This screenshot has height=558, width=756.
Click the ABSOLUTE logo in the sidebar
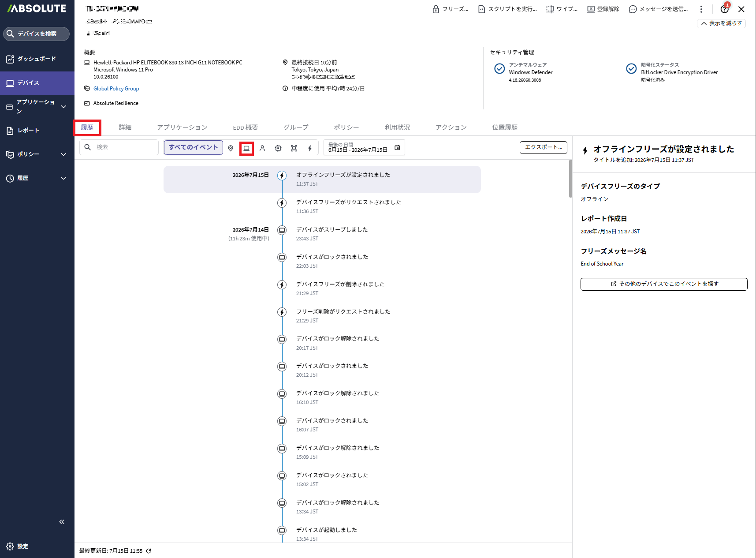[x=37, y=9]
